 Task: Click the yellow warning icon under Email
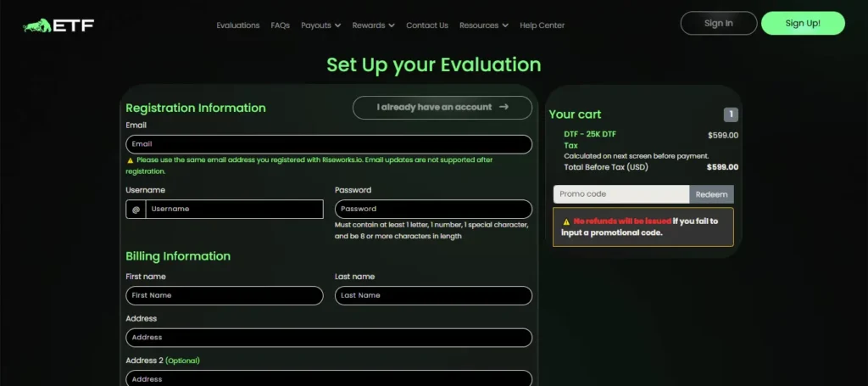pyautogui.click(x=130, y=160)
